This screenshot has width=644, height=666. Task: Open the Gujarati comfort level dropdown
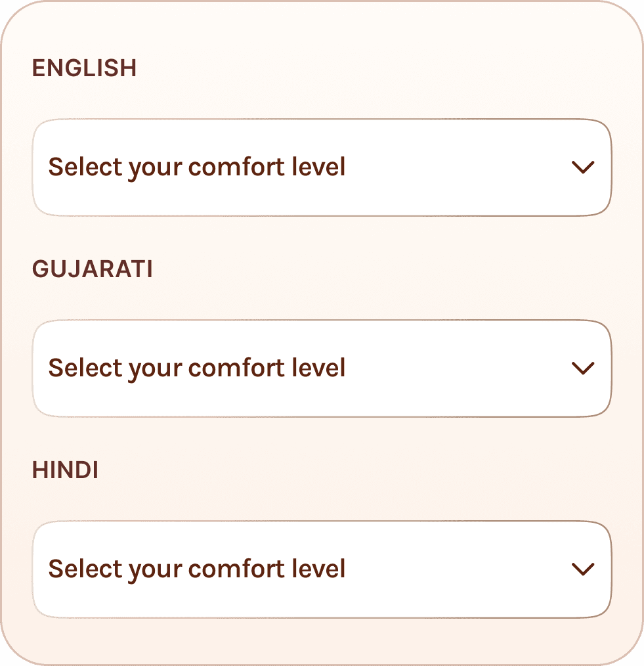click(x=322, y=368)
